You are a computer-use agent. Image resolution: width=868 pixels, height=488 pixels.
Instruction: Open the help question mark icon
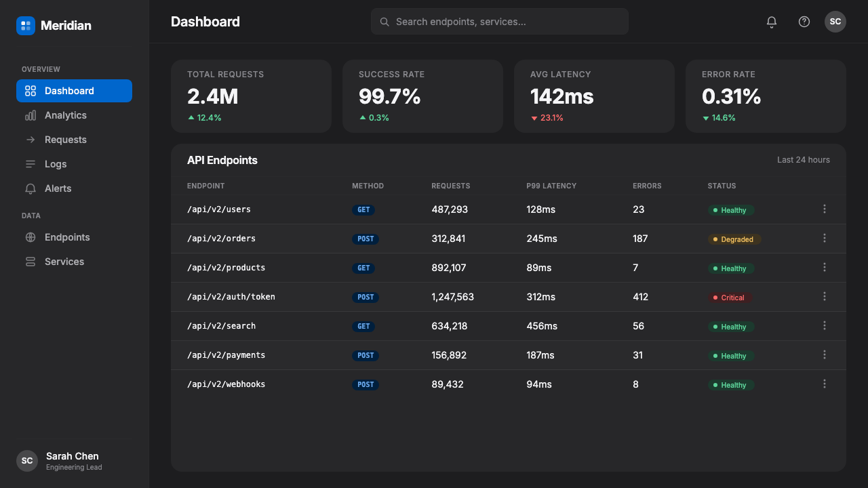pos(804,22)
